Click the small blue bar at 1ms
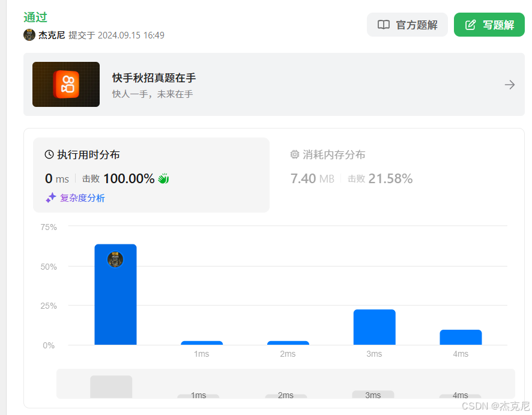 coord(202,343)
